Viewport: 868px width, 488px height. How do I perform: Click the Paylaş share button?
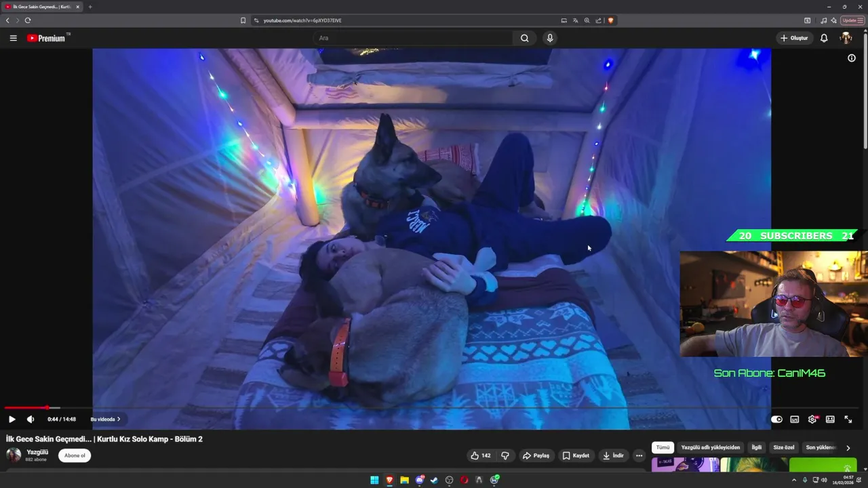tap(536, 455)
